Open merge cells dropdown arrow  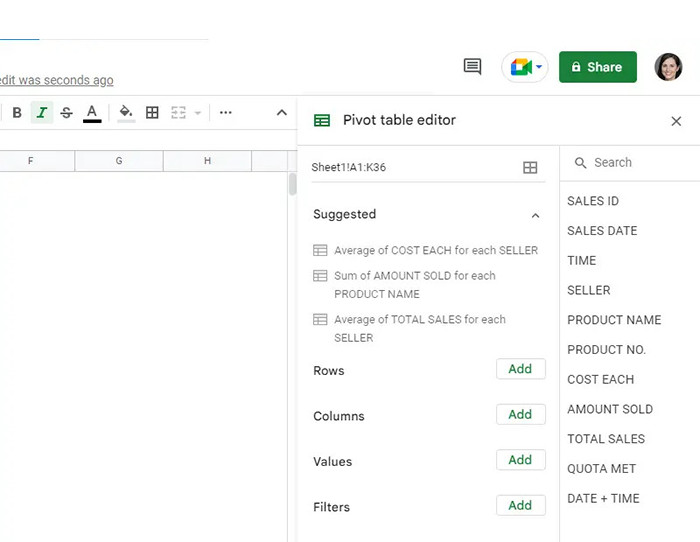click(x=197, y=113)
